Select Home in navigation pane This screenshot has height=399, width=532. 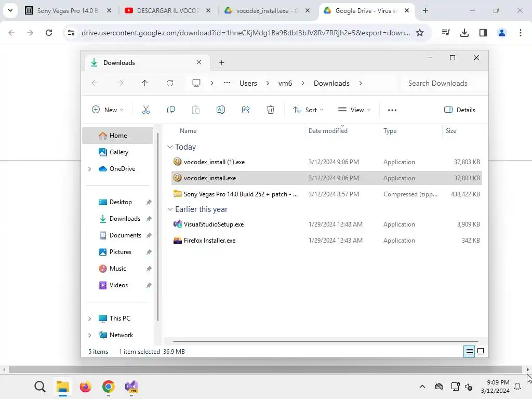click(118, 136)
